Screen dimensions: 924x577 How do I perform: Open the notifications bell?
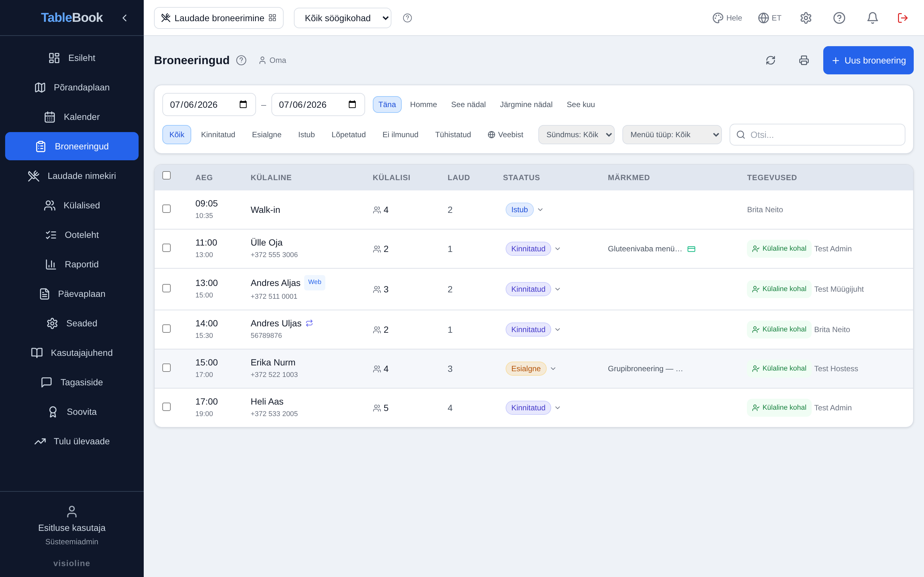[x=872, y=18]
